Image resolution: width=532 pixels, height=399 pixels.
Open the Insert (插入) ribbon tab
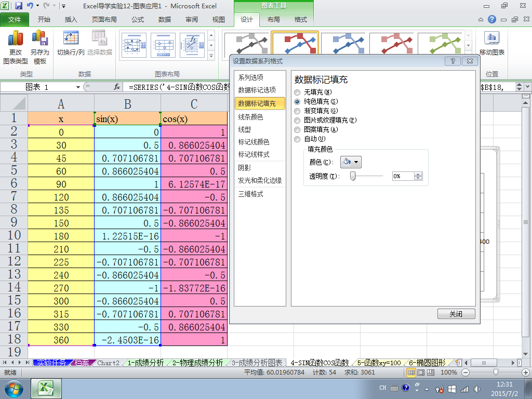[71, 20]
